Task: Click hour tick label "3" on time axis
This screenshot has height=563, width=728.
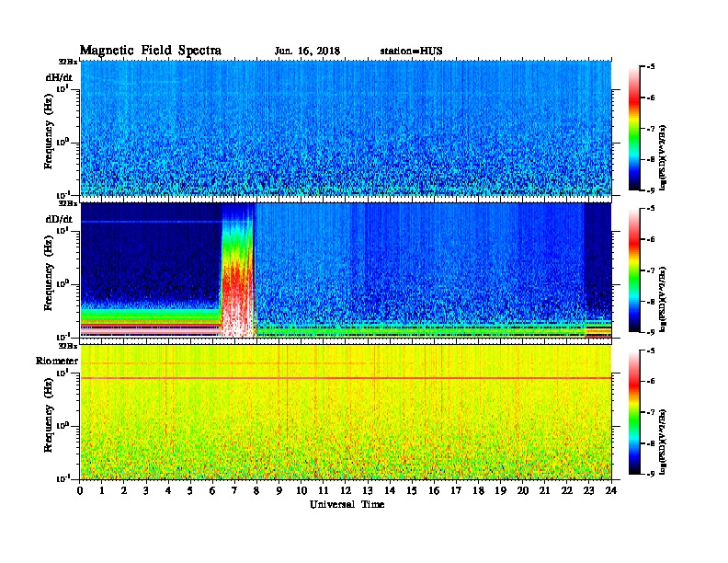Action: 146,490
